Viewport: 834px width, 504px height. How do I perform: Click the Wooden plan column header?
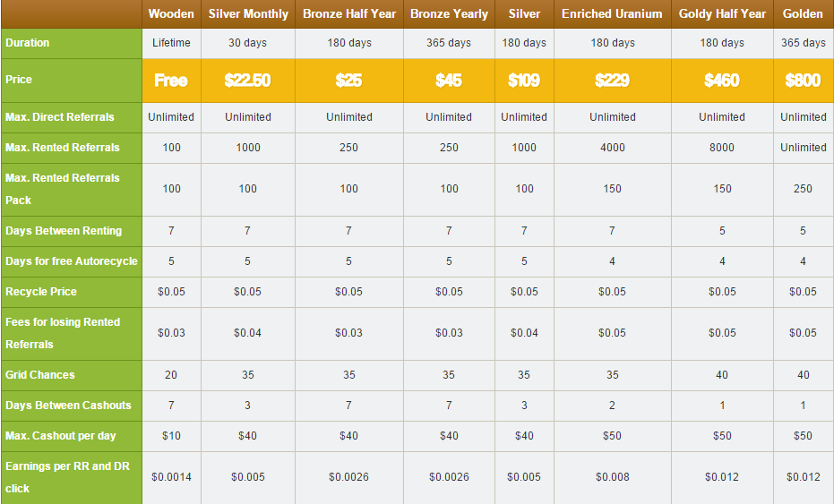tap(171, 13)
